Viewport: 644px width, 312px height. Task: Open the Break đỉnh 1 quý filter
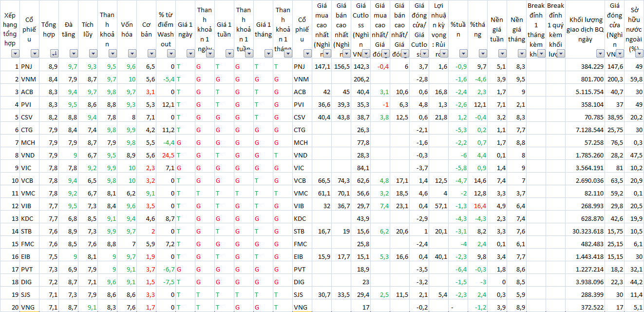(561, 54)
